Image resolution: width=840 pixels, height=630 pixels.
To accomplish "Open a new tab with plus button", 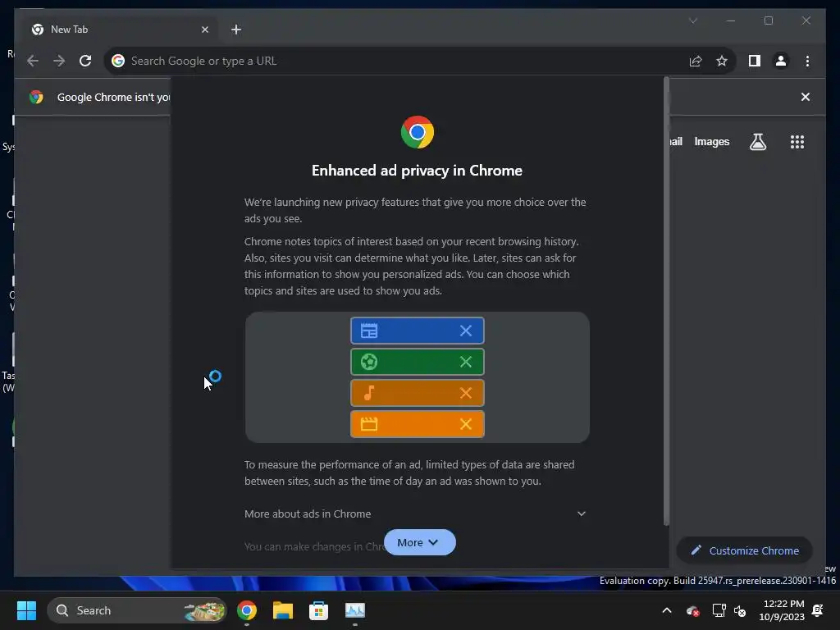I will (x=236, y=30).
